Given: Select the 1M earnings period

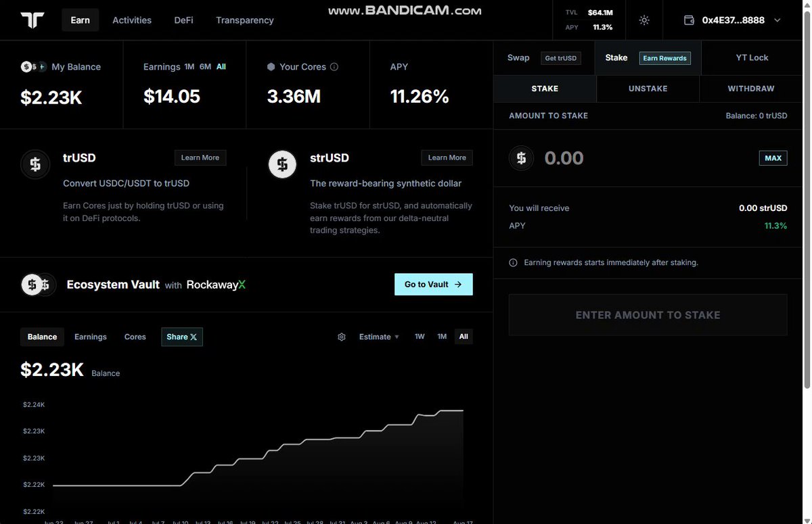Looking at the screenshot, I should click(189, 67).
